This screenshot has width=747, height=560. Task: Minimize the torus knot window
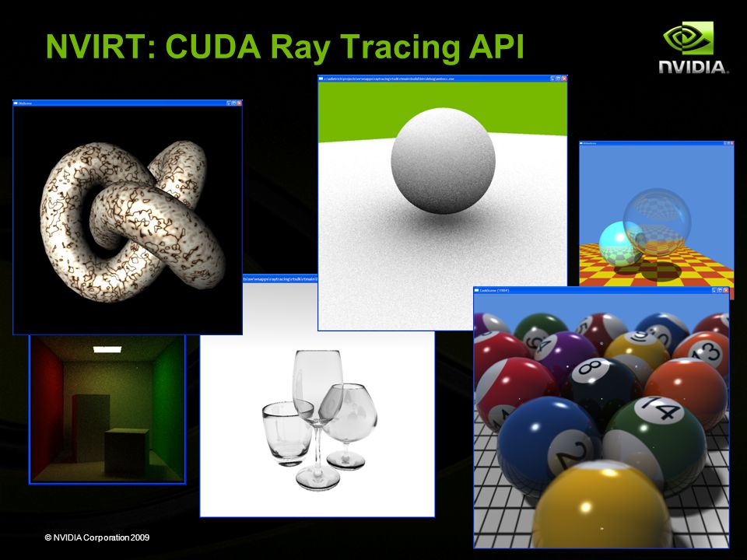pyautogui.click(x=229, y=103)
